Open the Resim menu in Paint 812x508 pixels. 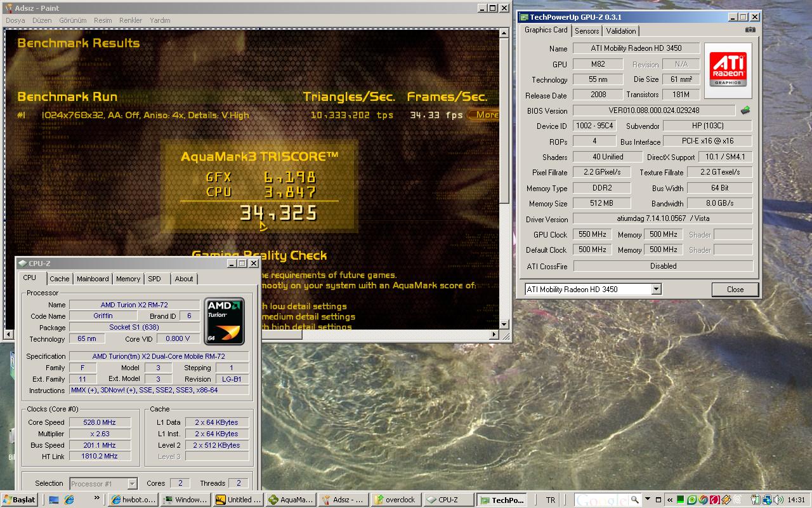(x=103, y=20)
